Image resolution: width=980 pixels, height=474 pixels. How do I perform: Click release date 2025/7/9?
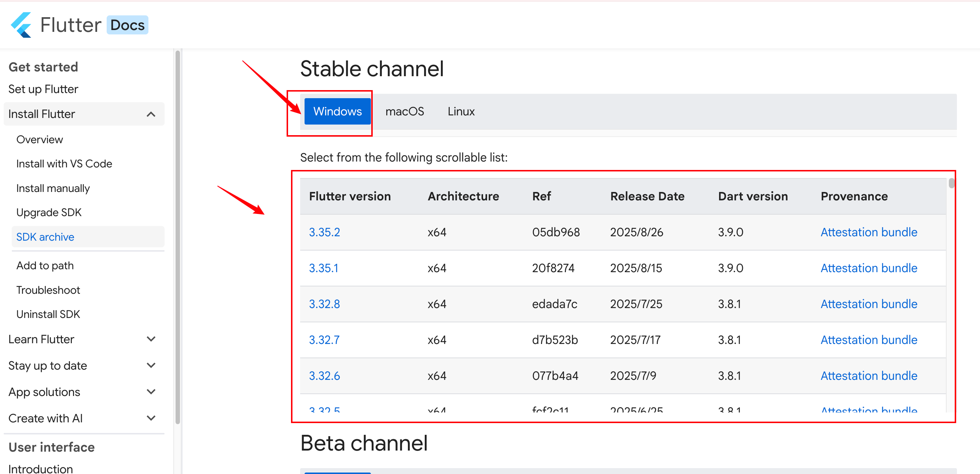tap(633, 375)
